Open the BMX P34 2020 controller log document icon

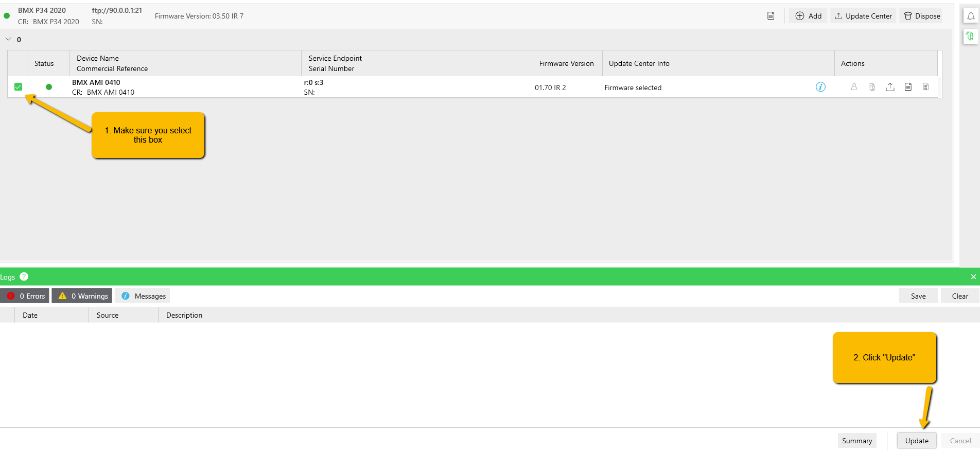tap(771, 16)
